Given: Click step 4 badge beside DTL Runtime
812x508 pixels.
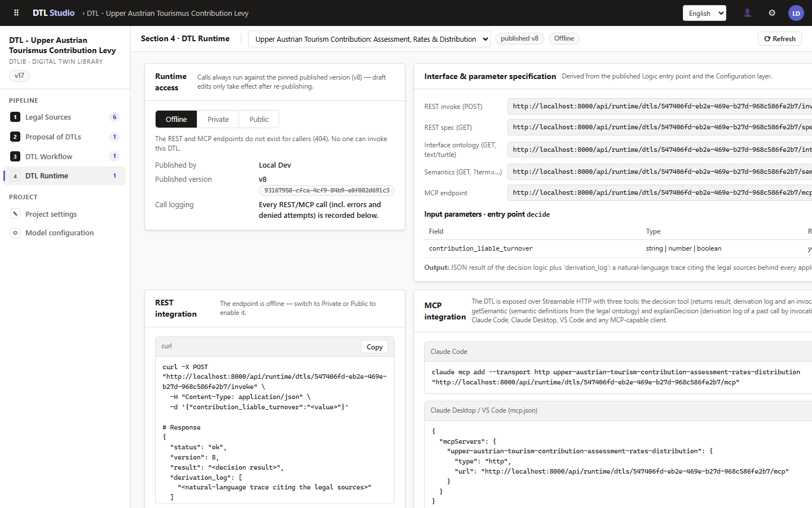Looking at the screenshot, I should (x=15, y=176).
